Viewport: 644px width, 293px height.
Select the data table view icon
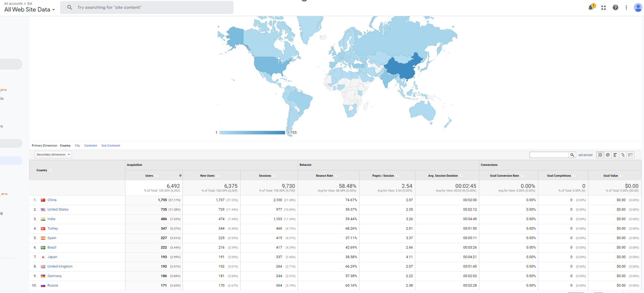tap(600, 155)
